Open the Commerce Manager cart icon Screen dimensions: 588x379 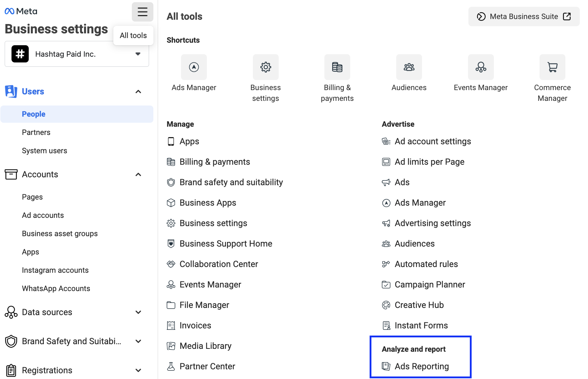click(552, 67)
